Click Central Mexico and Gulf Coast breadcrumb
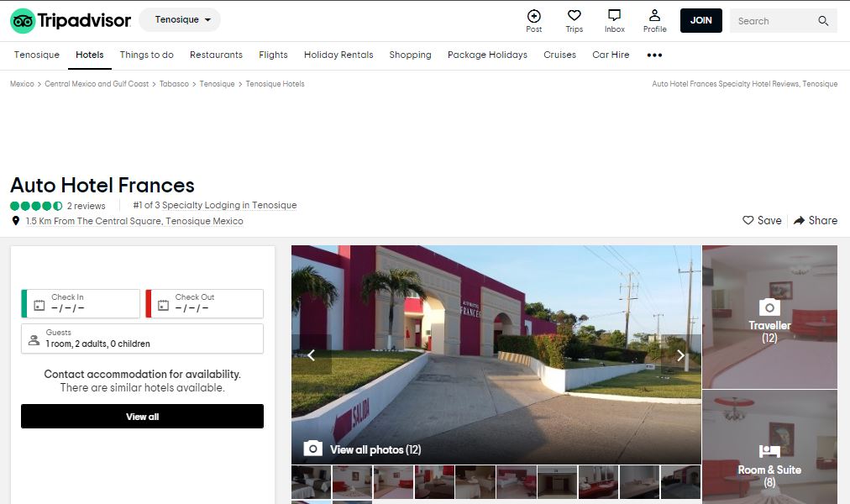Screen dimensions: 850x504 (97, 84)
